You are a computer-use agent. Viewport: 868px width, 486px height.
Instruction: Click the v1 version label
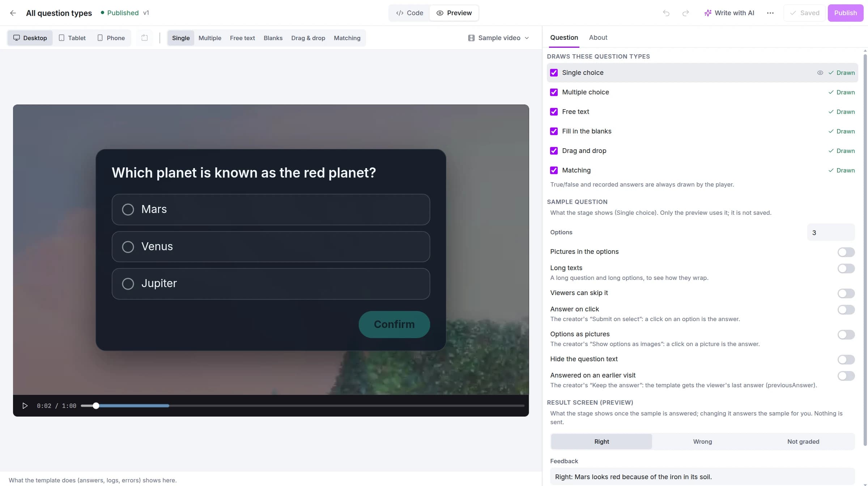146,13
